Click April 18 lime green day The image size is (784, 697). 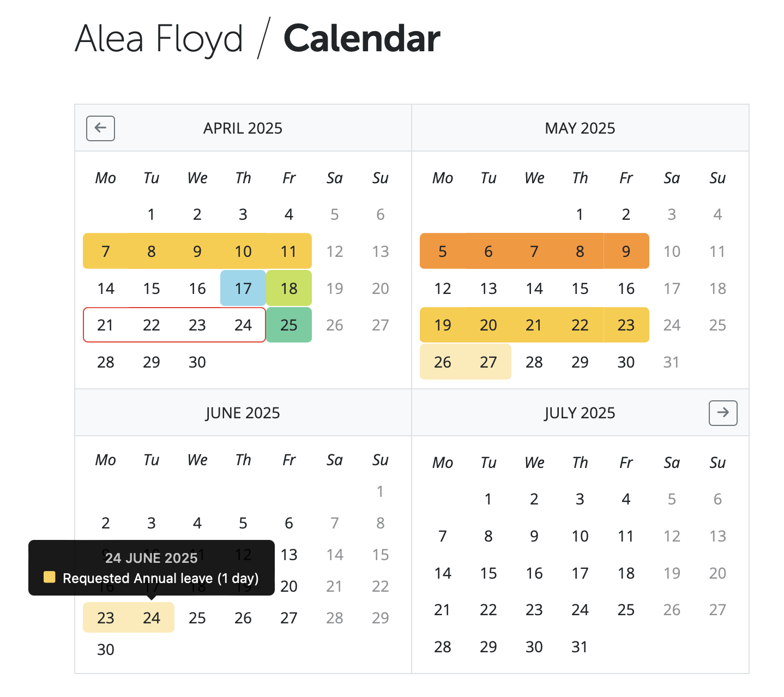(289, 288)
